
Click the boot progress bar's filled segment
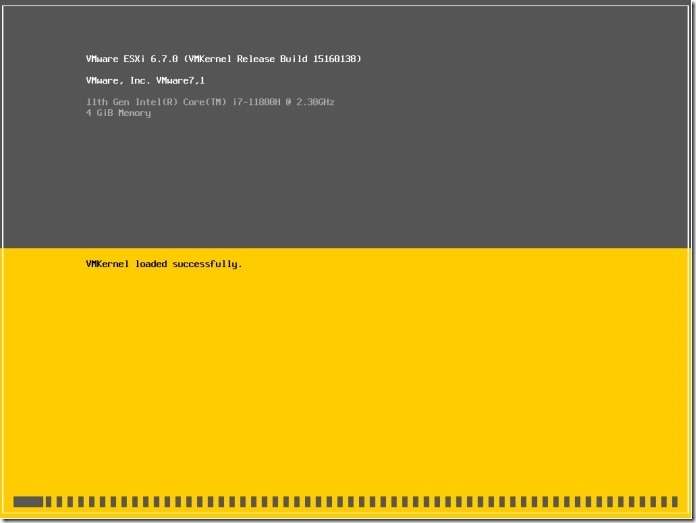(x=28, y=502)
